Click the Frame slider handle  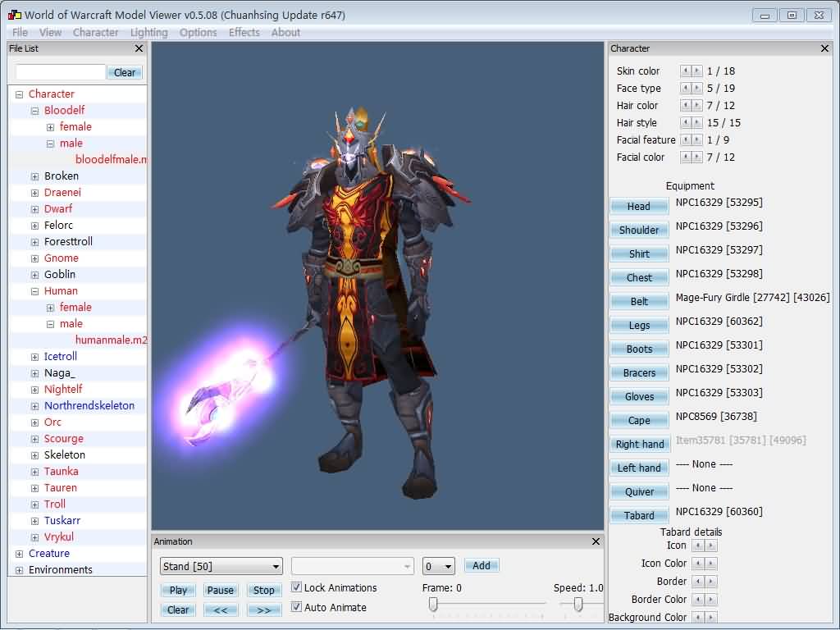[x=433, y=605]
